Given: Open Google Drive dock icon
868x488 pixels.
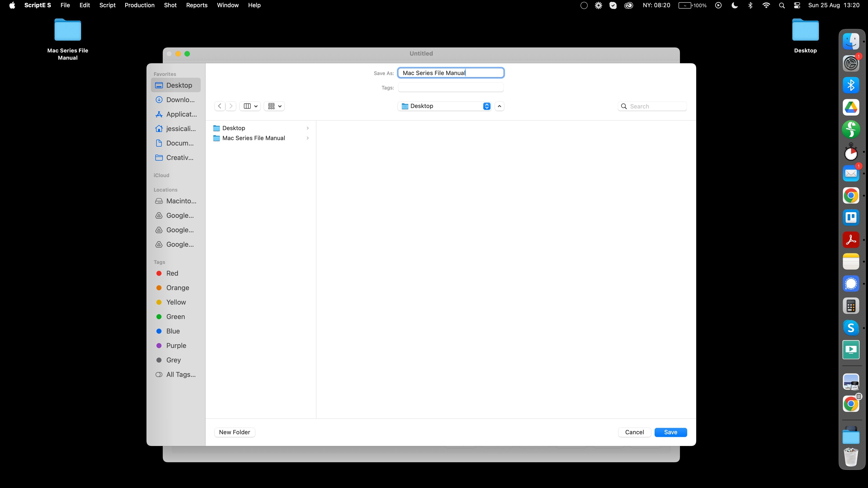Looking at the screenshot, I should click(851, 108).
